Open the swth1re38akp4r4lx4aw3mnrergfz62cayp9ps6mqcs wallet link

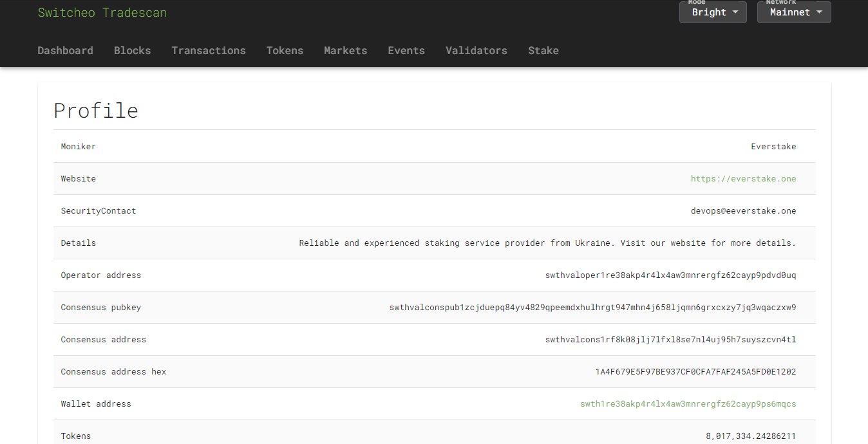[688, 404]
